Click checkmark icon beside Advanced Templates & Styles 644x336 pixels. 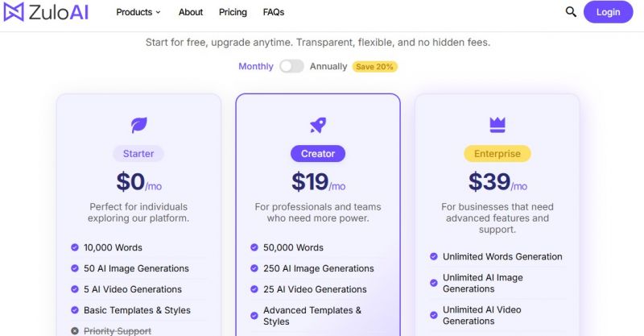pos(254,316)
